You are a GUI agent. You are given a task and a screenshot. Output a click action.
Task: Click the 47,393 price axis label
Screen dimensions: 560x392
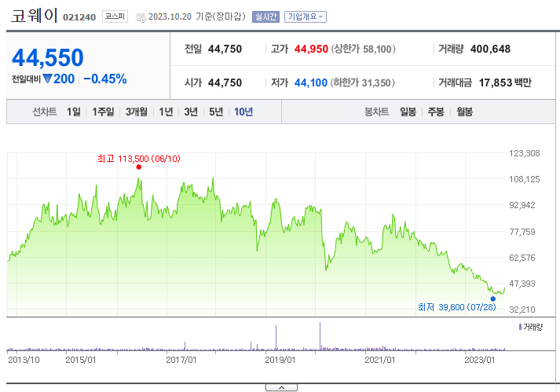coord(522,284)
